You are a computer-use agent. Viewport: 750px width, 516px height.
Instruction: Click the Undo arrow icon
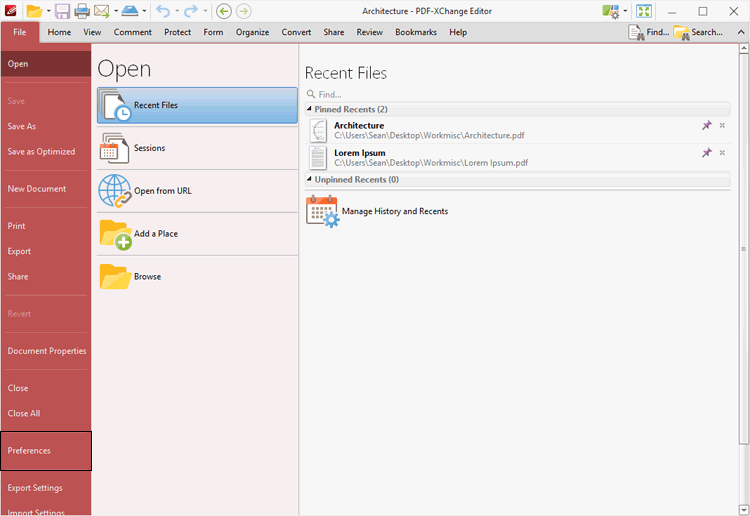coord(163,11)
